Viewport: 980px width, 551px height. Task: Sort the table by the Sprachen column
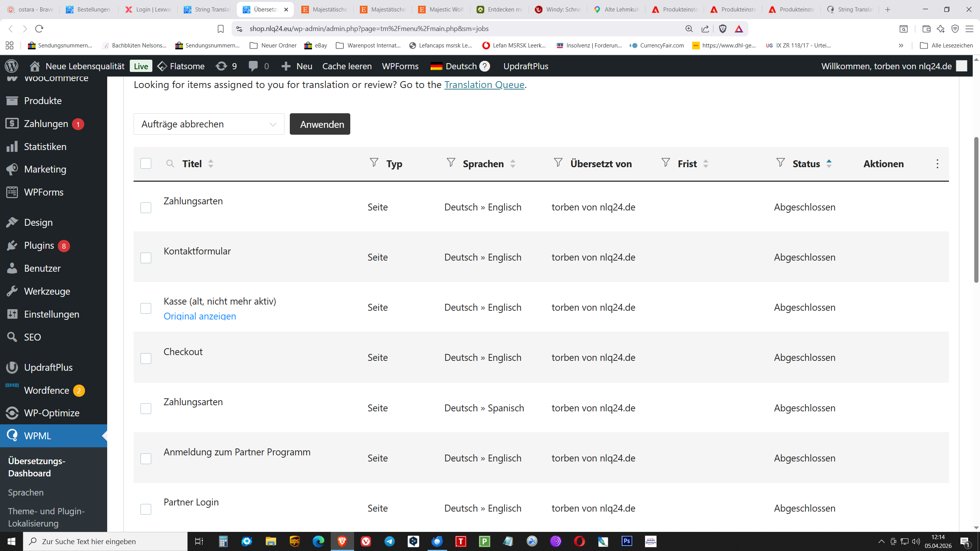coord(513,164)
